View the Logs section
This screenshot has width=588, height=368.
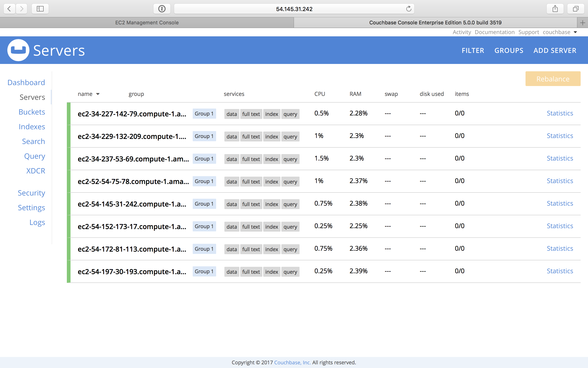(x=37, y=222)
